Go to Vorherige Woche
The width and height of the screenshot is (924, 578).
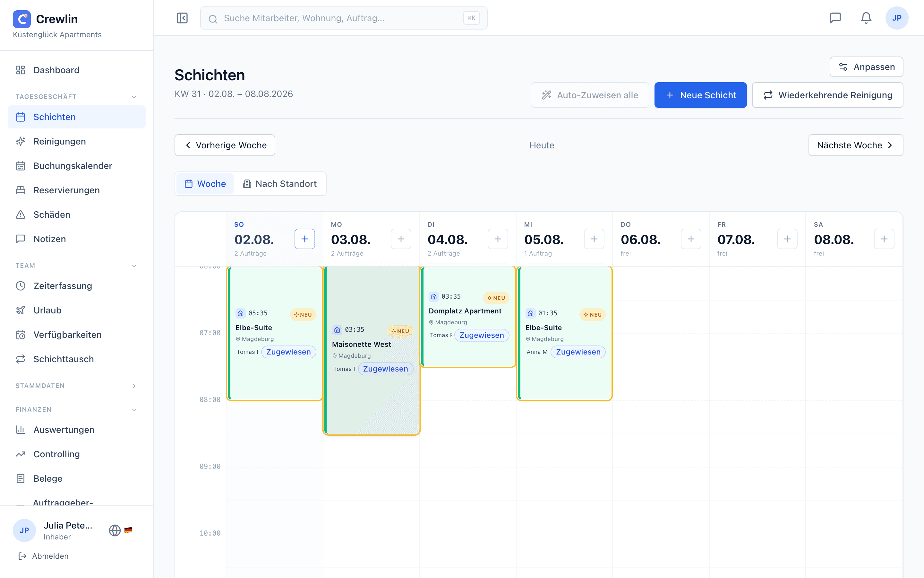225,145
